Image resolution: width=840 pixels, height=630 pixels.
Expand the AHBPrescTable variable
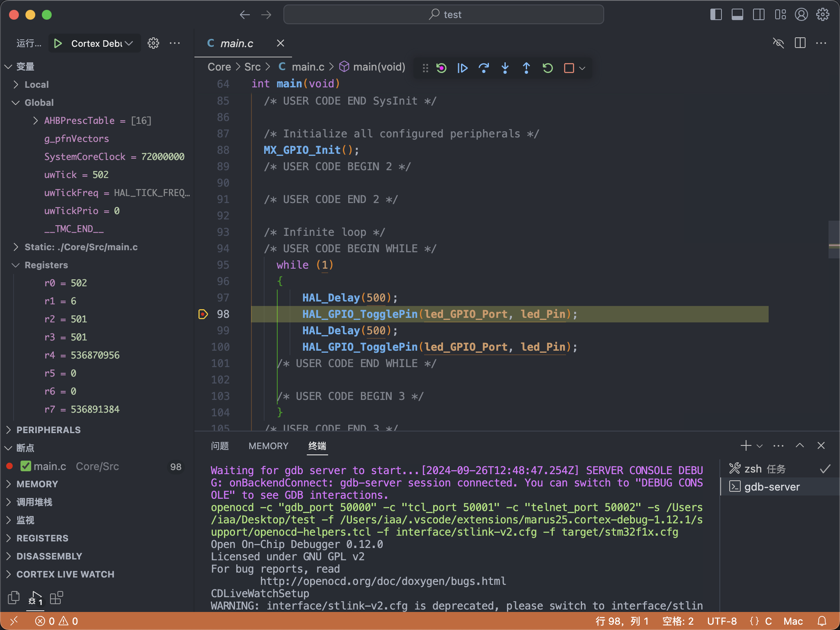click(x=35, y=120)
